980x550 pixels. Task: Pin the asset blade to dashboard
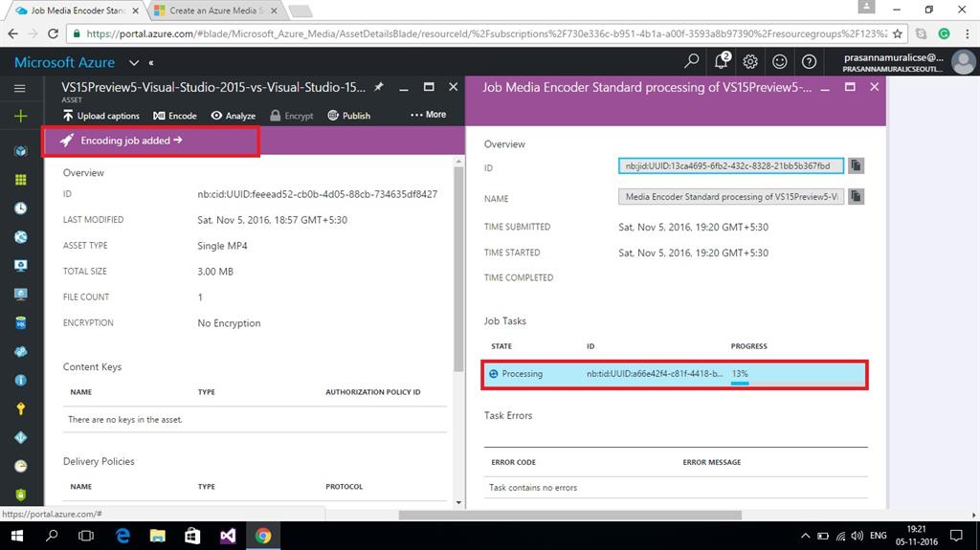coord(379,87)
